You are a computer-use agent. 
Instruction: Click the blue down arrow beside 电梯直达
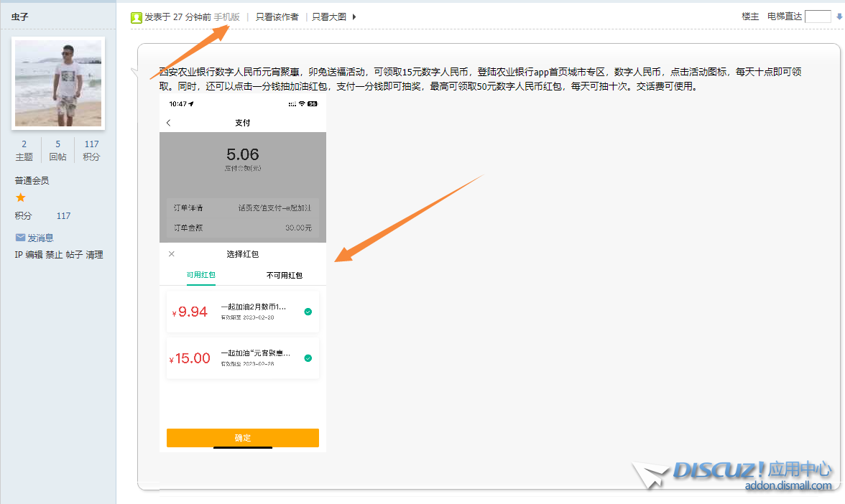click(x=839, y=17)
